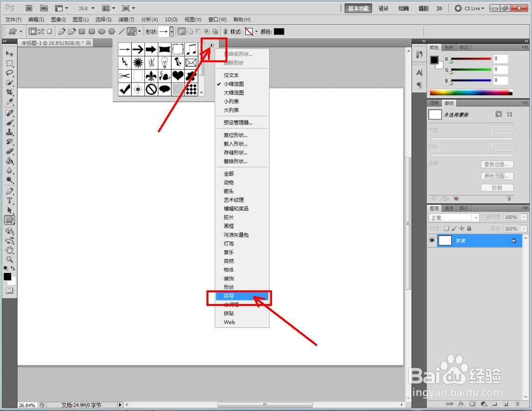Choose 箭头 from the shape menu
The height and width of the screenshot is (411, 532).
tap(242, 191)
